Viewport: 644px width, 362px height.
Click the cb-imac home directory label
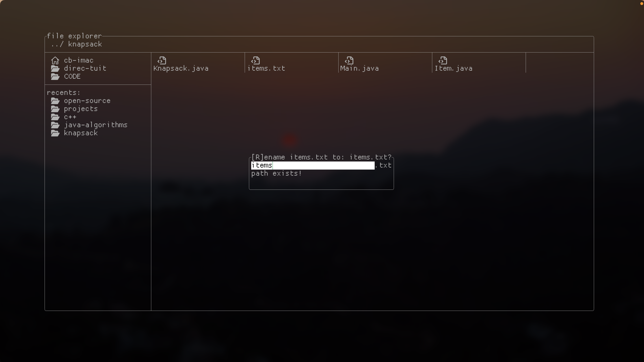tap(78, 61)
